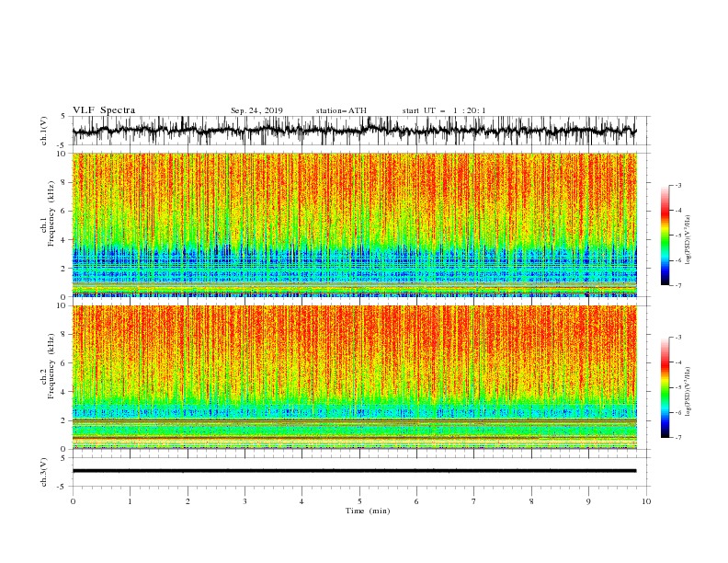This screenshot has height=563, width=728.
Task: Click the time axis tick label "10"
Action: point(646,501)
